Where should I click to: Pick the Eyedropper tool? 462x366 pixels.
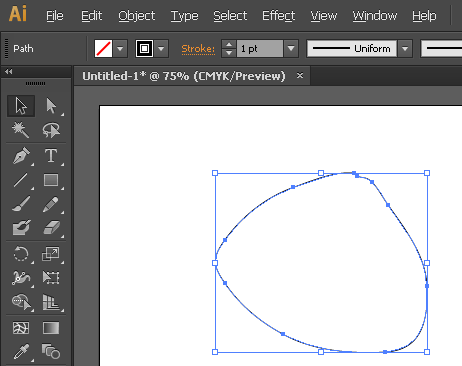[21, 351]
